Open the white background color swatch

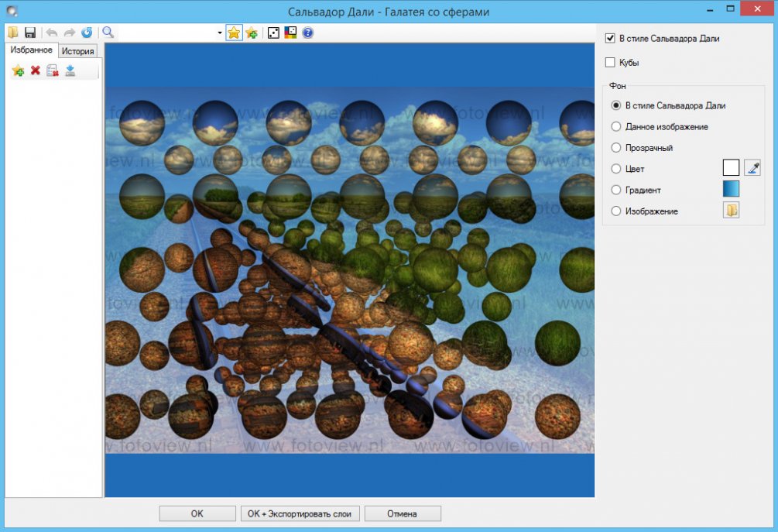[731, 168]
